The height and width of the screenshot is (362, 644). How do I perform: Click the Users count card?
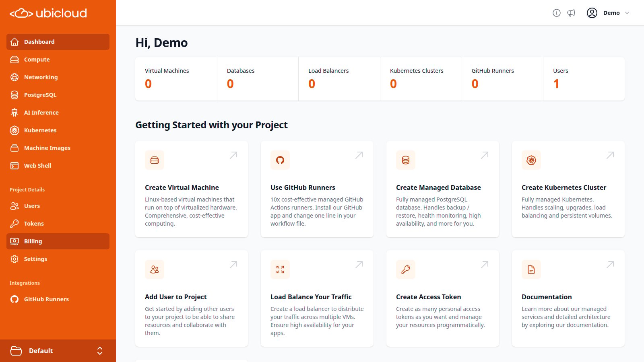[x=584, y=79]
